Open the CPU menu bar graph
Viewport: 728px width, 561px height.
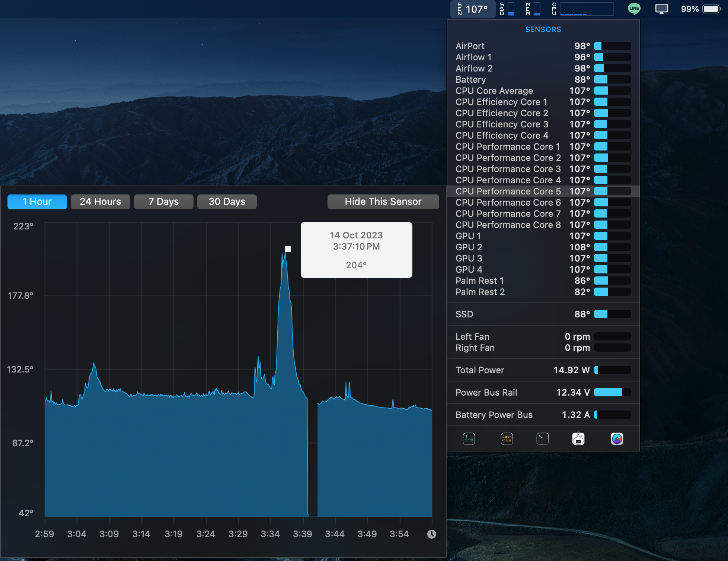[x=582, y=9]
